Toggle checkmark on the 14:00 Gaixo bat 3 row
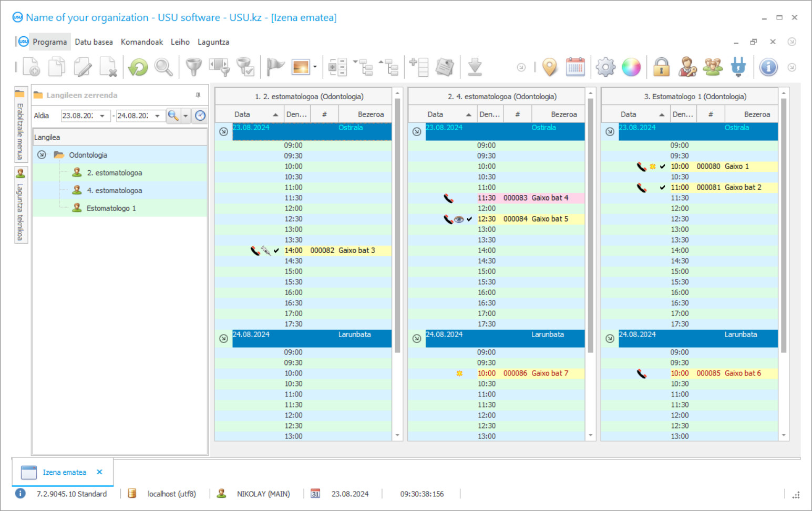Screen dimensions: 812x511 coord(276,251)
